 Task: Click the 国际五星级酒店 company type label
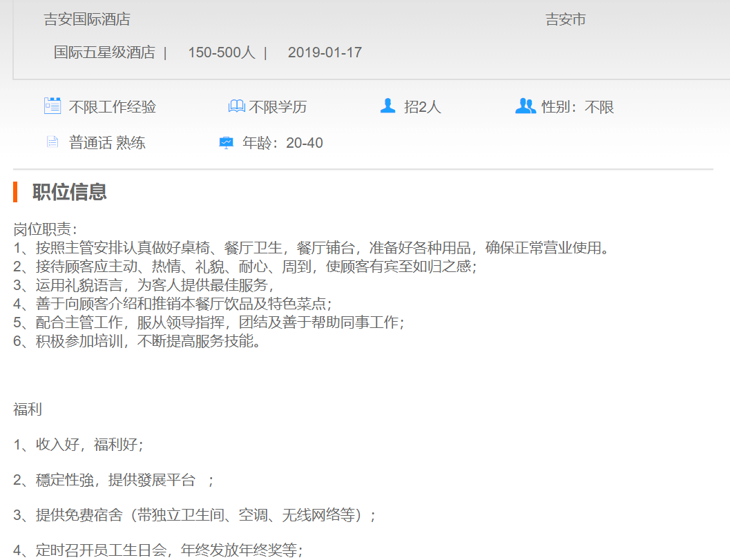point(104,52)
